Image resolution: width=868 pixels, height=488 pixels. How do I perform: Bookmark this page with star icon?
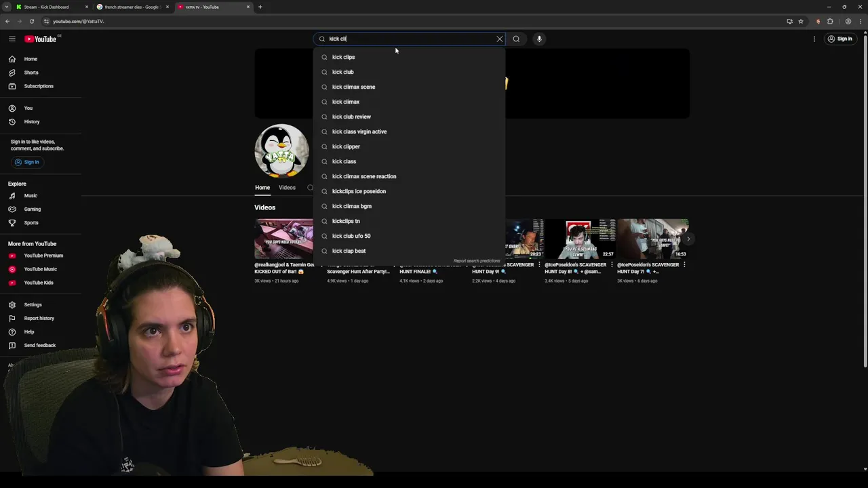tap(801, 21)
